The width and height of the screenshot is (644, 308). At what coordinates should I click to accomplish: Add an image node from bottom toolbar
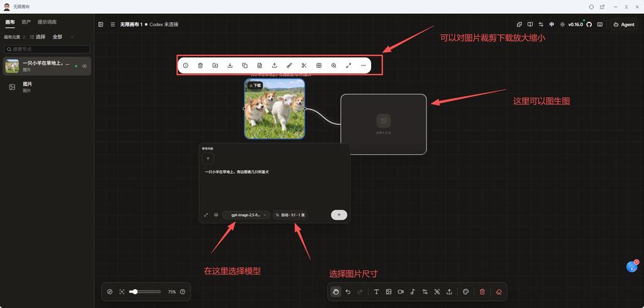coord(389,292)
